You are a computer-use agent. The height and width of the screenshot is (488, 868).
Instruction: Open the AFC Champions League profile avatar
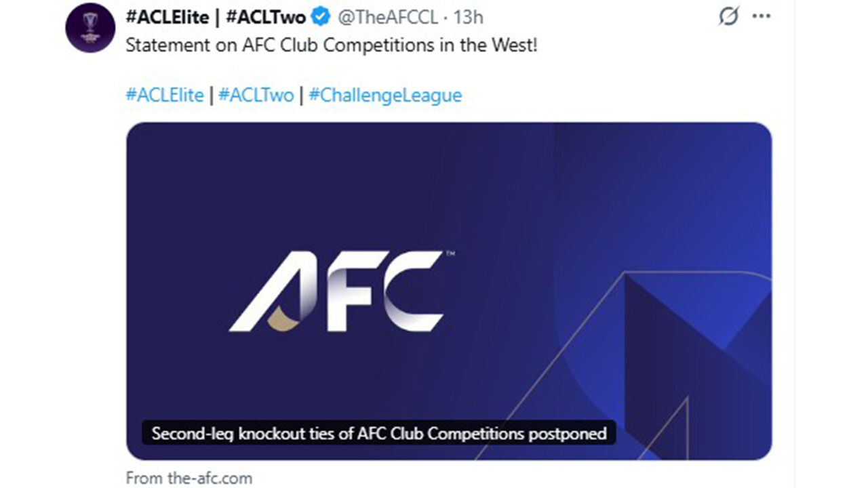click(90, 27)
